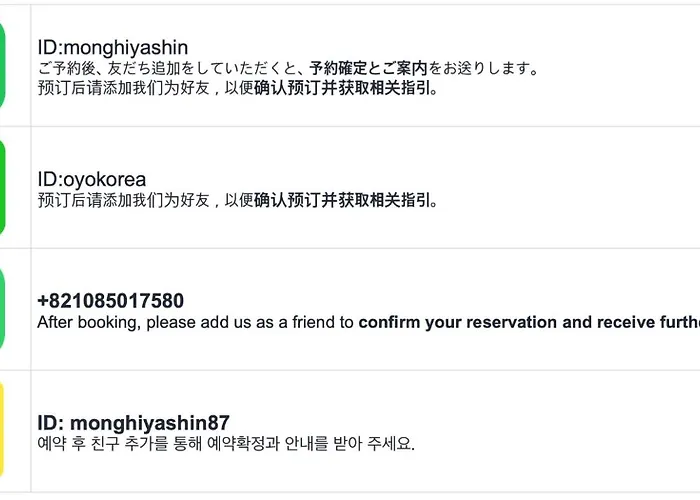Click the phone number +821085017580
700x500 pixels.
pos(110,301)
